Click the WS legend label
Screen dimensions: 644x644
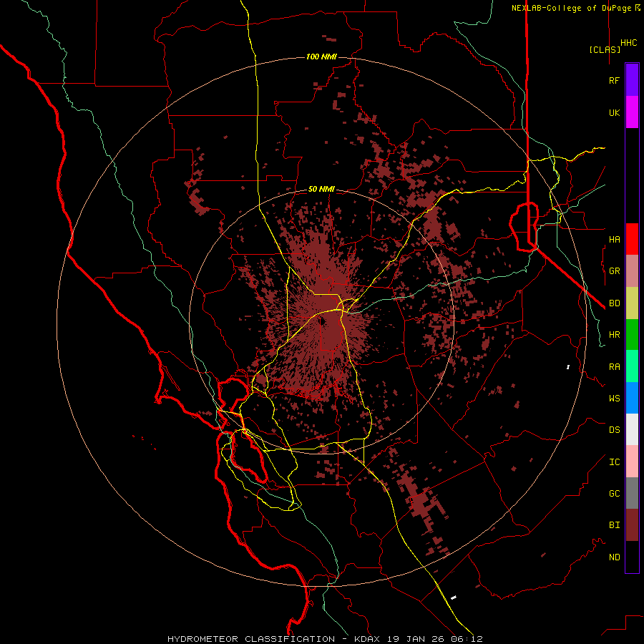point(614,398)
